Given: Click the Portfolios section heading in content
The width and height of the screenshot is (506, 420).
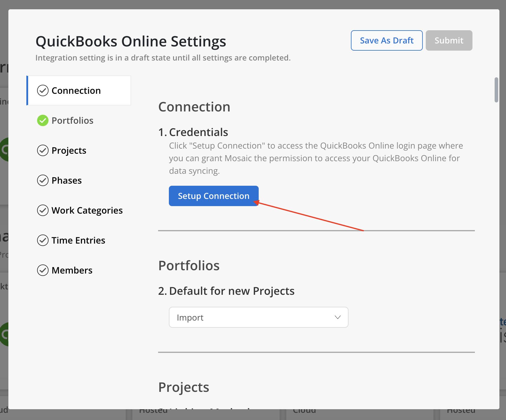Looking at the screenshot, I should coord(189,266).
